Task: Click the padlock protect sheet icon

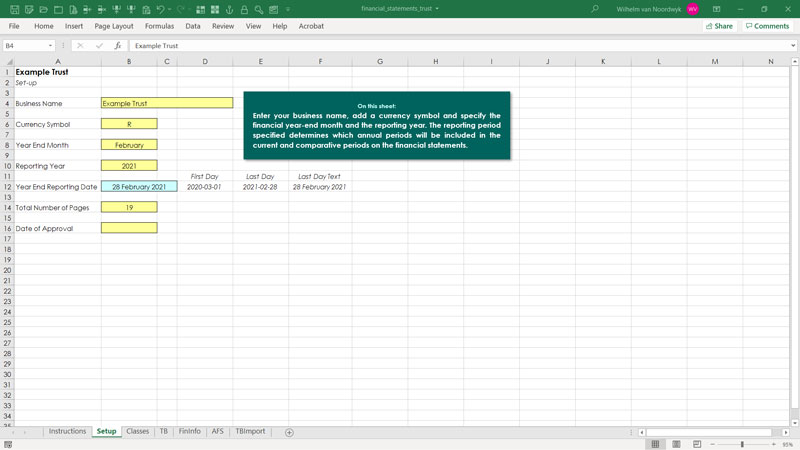Action: tap(244, 10)
